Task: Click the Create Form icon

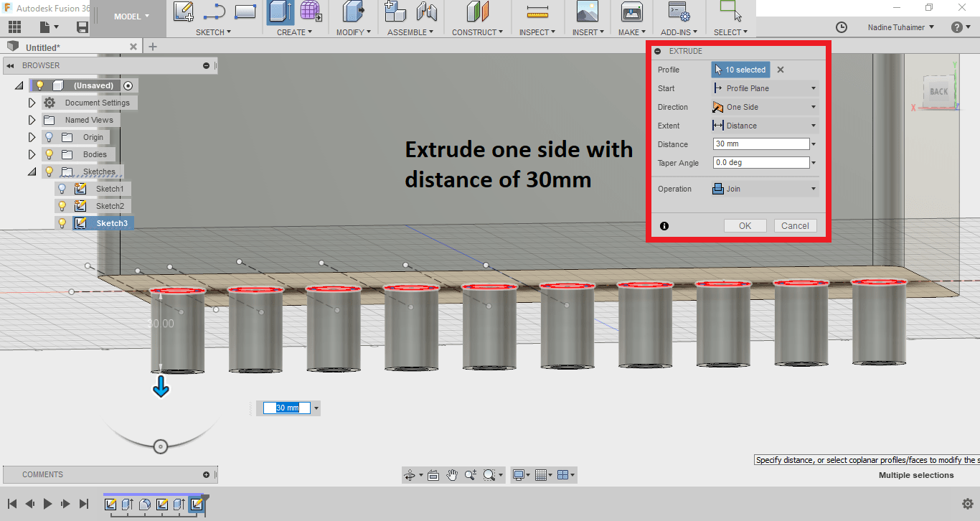Action: pos(311,11)
